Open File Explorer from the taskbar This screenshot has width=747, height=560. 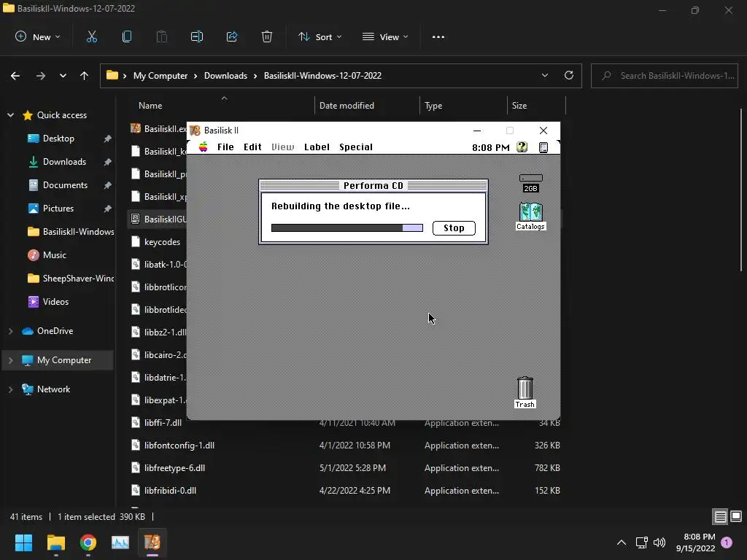pos(55,542)
